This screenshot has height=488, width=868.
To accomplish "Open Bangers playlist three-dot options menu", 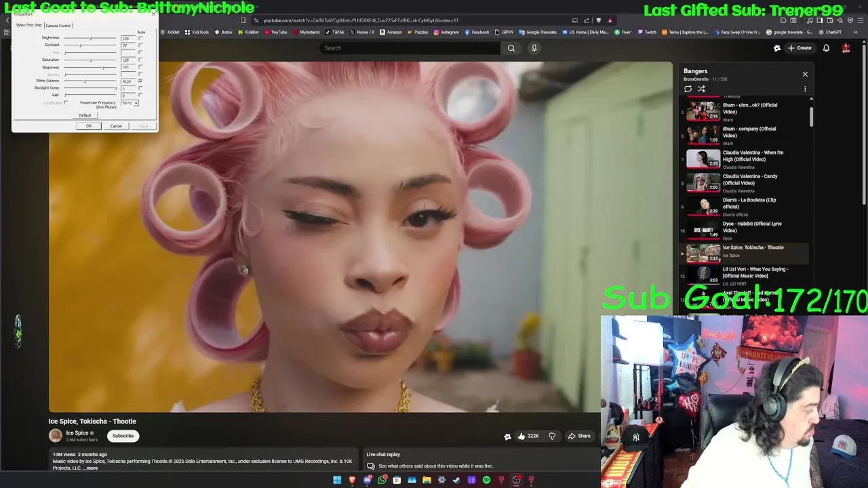I will click(x=805, y=89).
